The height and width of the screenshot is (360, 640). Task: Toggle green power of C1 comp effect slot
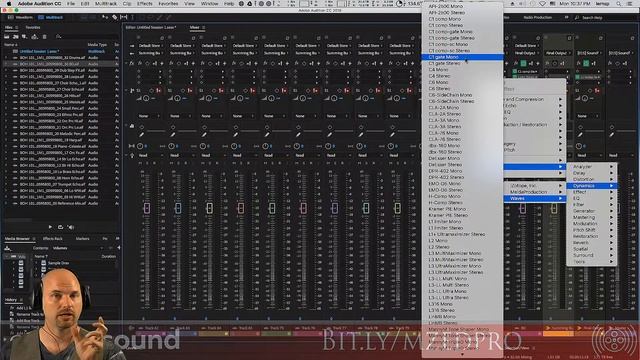515,71
